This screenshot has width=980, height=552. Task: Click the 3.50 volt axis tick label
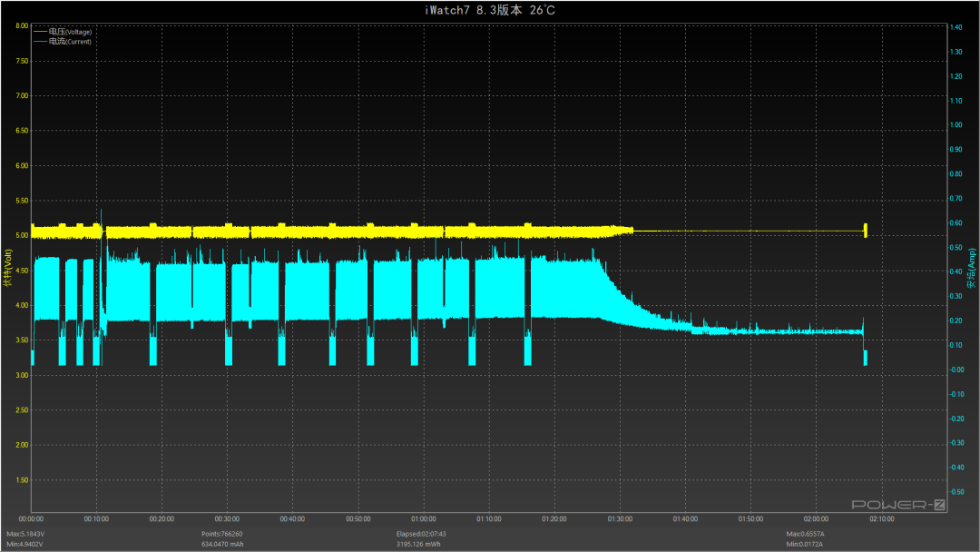pos(22,340)
